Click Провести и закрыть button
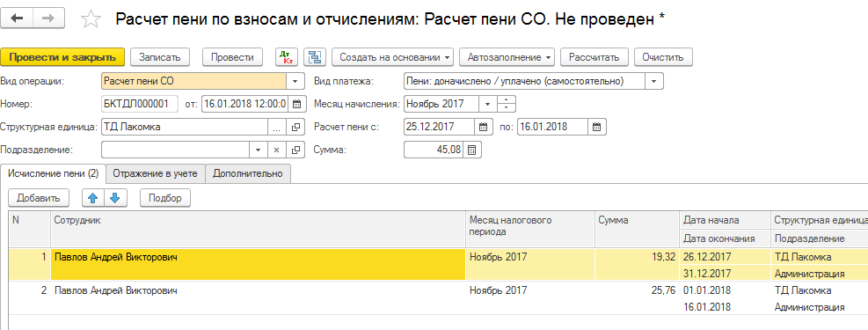The height and width of the screenshot is (330, 868). 62,57
